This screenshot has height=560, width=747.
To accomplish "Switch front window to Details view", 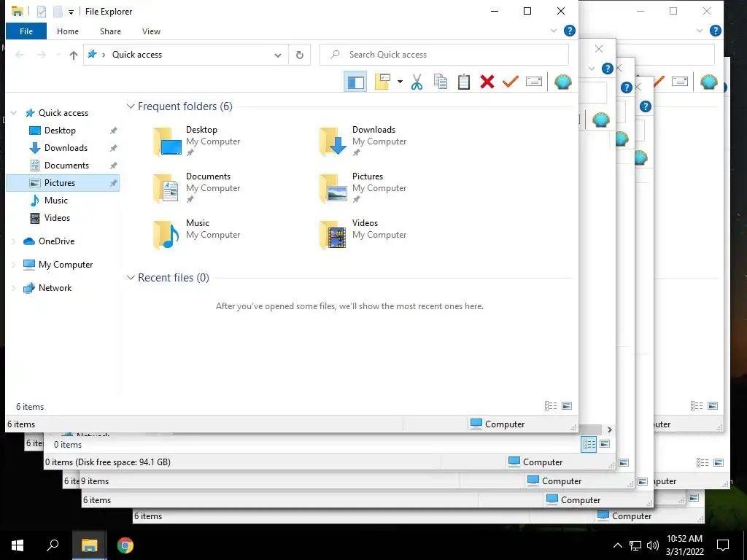I will (x=551, y=406).
